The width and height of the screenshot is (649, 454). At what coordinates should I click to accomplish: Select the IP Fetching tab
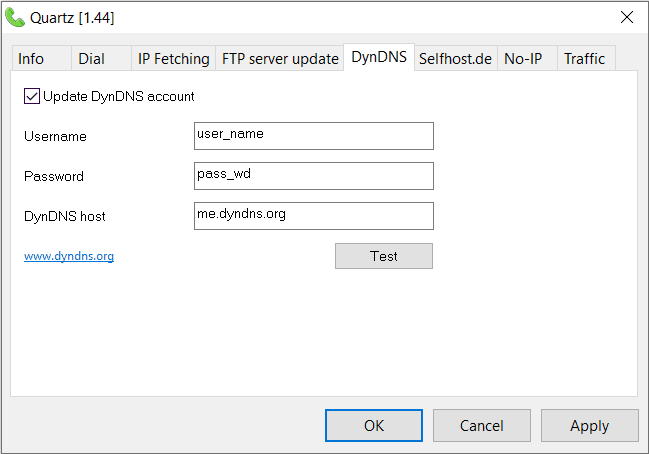174,59
